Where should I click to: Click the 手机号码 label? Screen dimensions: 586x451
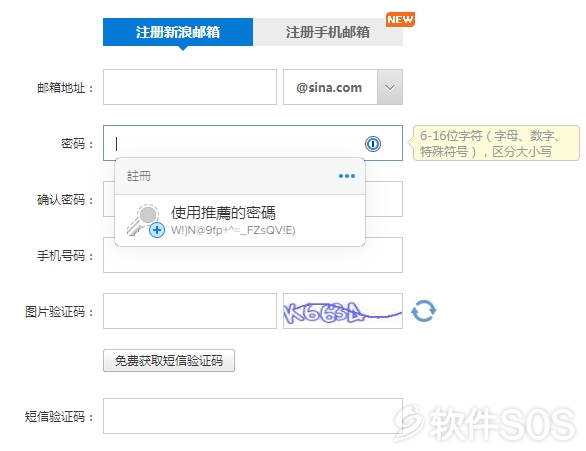tap(65, 256)
